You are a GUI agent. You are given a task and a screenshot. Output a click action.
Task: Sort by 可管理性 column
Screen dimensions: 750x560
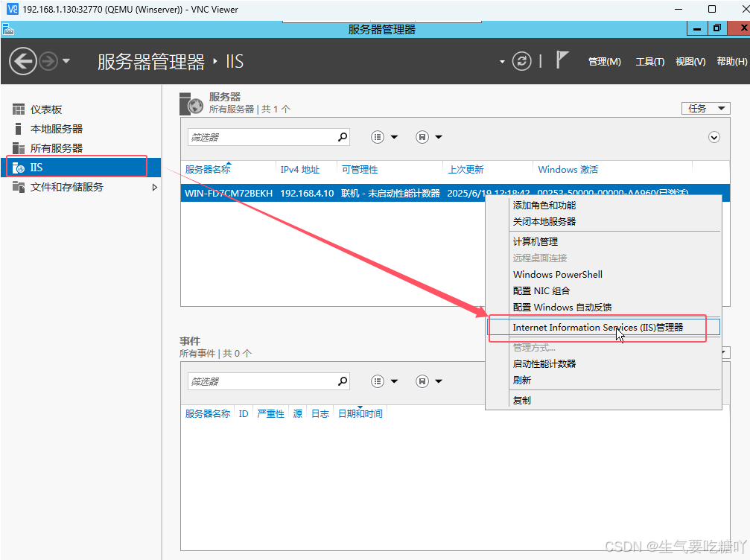coord(360,169)
